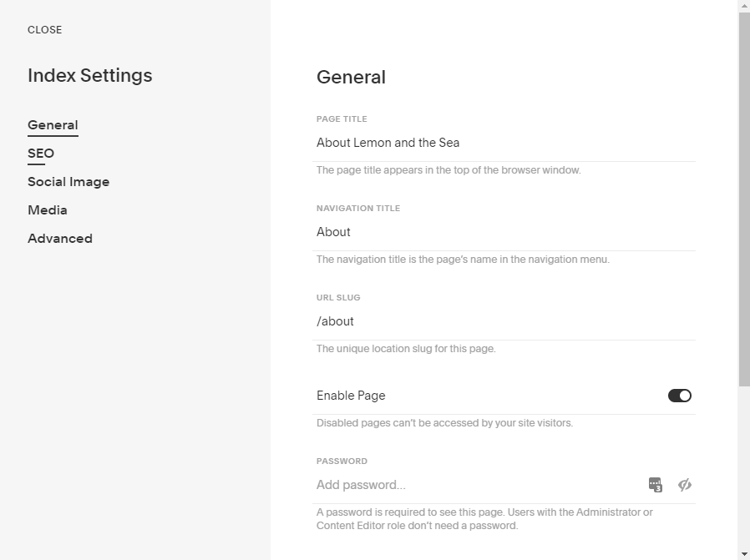
Task: Click the vertical scrollbar thumb
Action: tap(744, 200)
